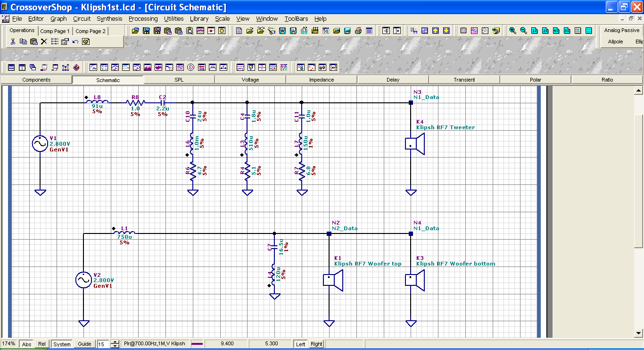The image size is (644, 350).
Task: Select the 4x scale icon
Action: (556, 31)
